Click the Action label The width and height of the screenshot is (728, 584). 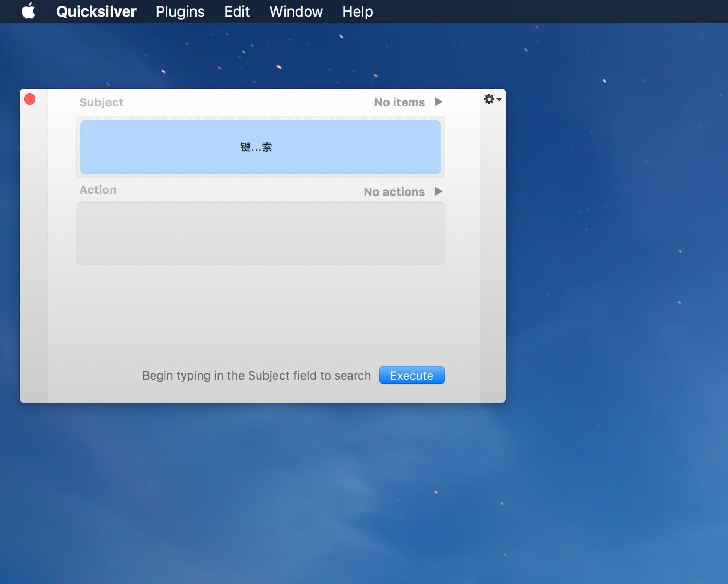pos(98,190)
